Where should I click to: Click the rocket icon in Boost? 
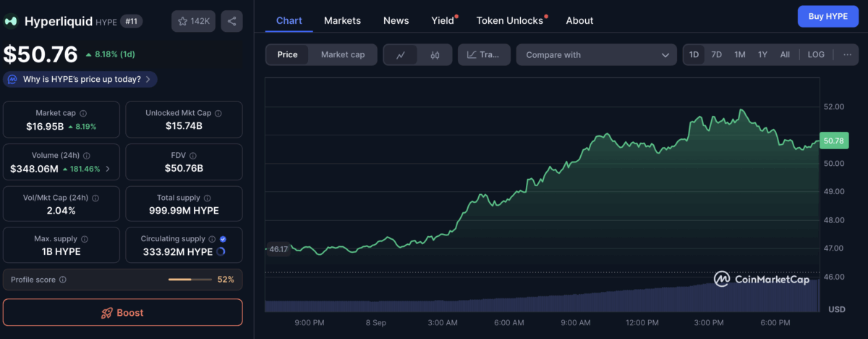[x=107, y=313]
